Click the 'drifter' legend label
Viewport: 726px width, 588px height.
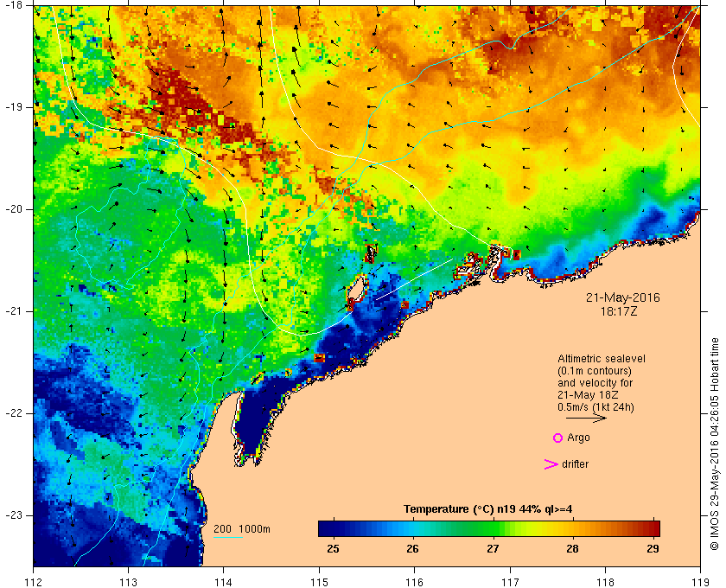pos(575,464)
